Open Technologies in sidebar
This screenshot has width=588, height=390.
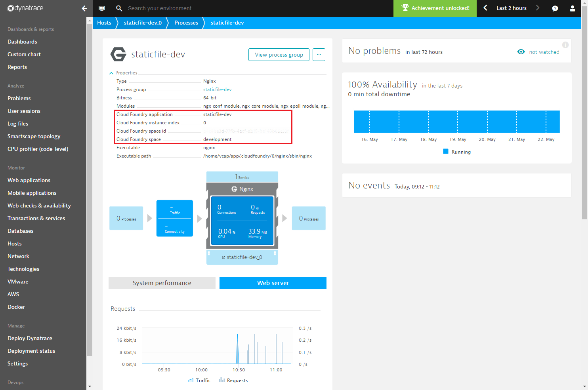pos(23,269)
